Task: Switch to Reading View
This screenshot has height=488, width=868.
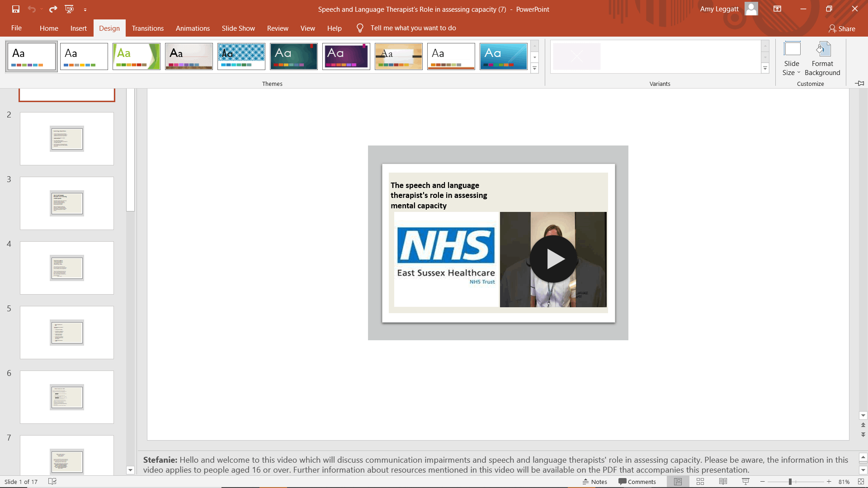Action: 723,482
